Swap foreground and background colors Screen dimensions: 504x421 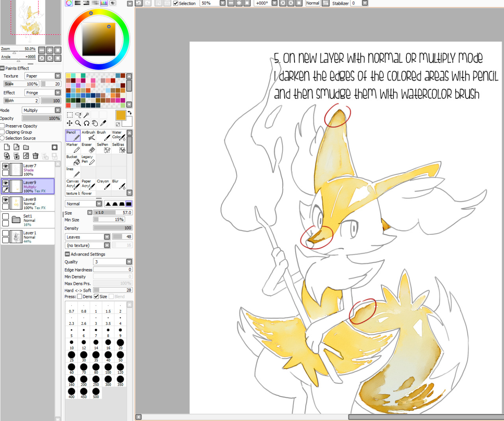click(x=129, y=113)
